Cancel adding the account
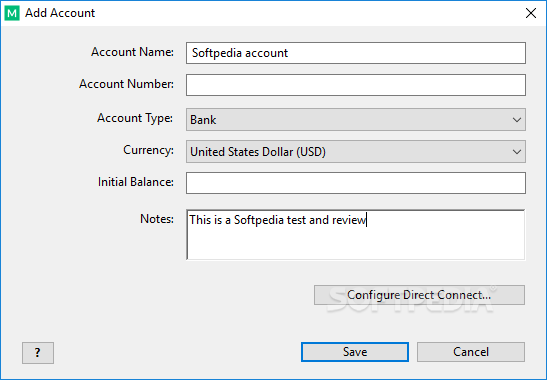The height and width of the screenshot is (380, 547). coord(471,352)
